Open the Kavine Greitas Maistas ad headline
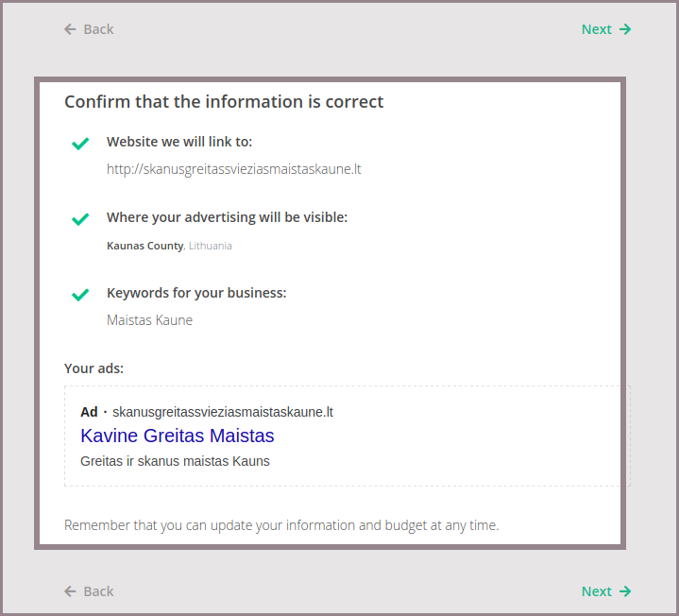This screenshot has height=616, width=679. 178,436
